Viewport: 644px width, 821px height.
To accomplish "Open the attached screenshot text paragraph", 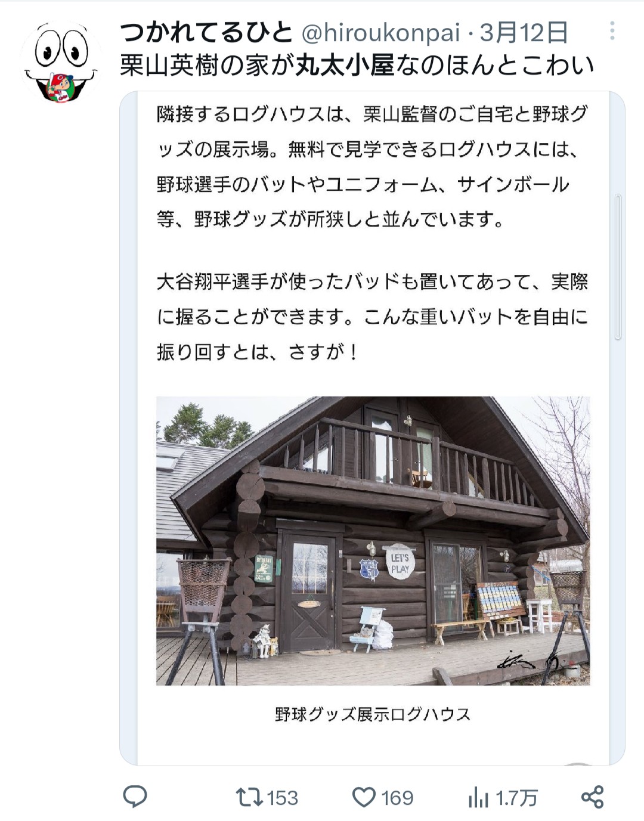I will point(373,166).
